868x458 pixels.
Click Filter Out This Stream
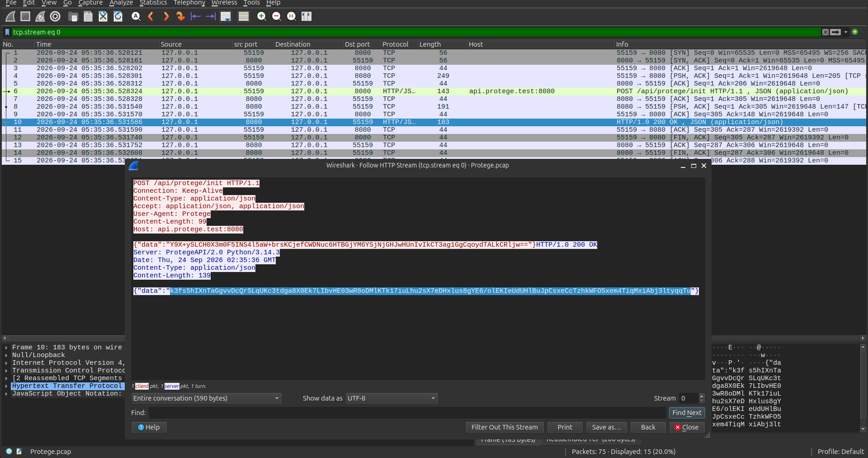pyautogui.click(x=505, y=427)
